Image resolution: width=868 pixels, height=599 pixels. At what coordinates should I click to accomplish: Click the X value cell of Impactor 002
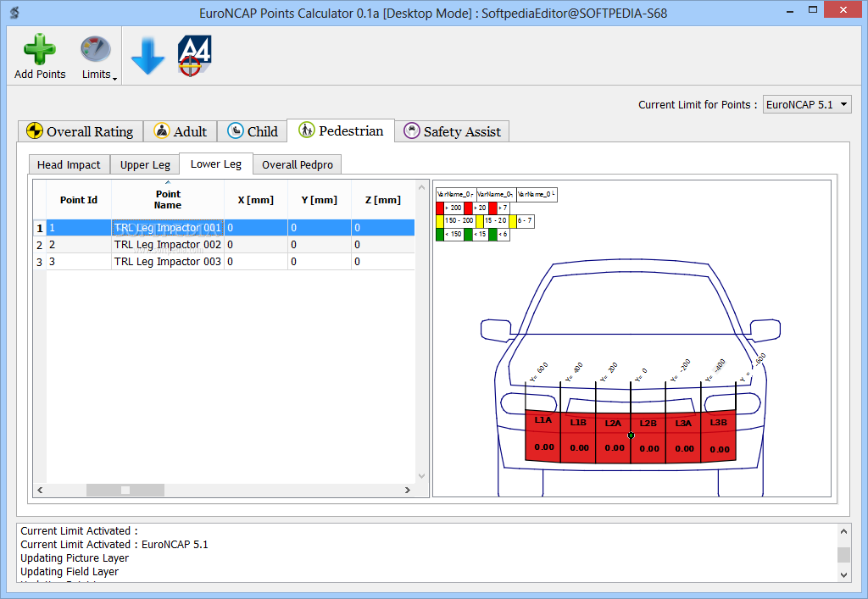[256, 245]
